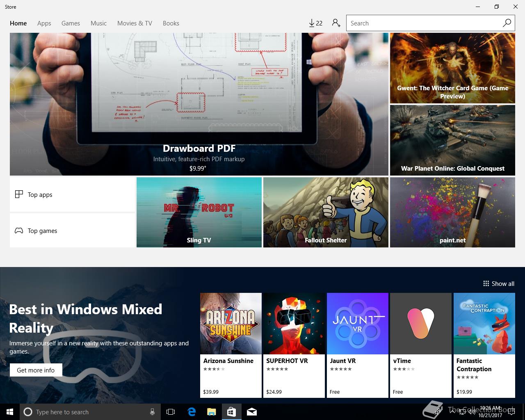Click the Free label under vTime
525x420 pixels.
[x=398, y=392]
